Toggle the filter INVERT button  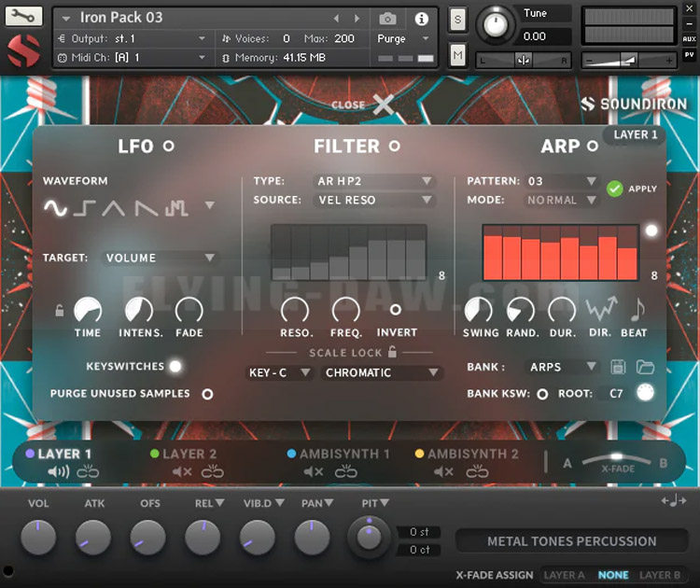tap(396, 310)
